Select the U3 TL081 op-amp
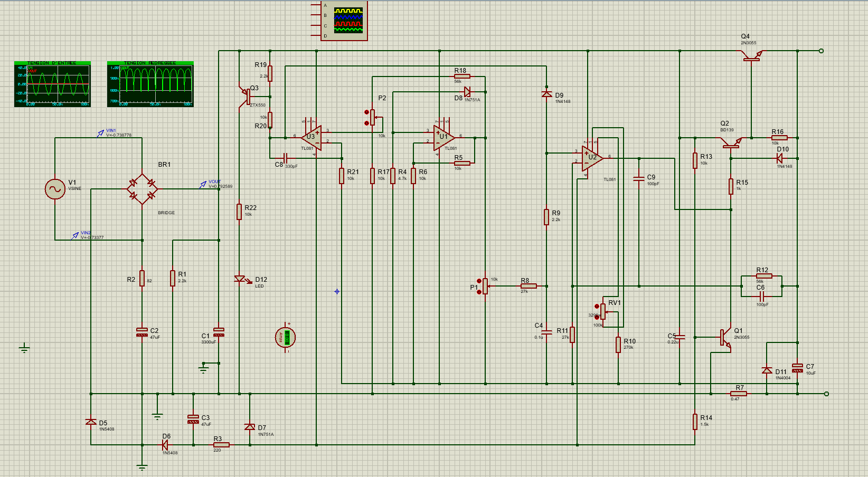868x477 pixels. [312, 137]
